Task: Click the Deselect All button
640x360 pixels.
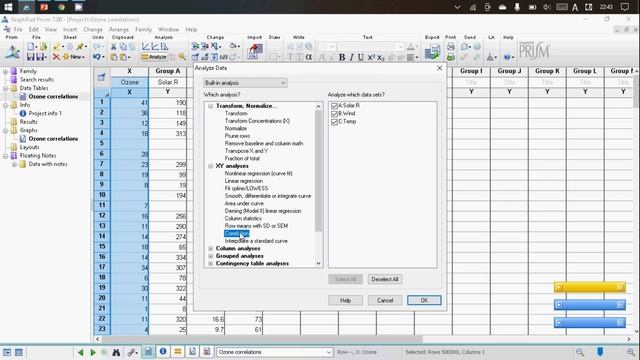Action: (385, 279)
